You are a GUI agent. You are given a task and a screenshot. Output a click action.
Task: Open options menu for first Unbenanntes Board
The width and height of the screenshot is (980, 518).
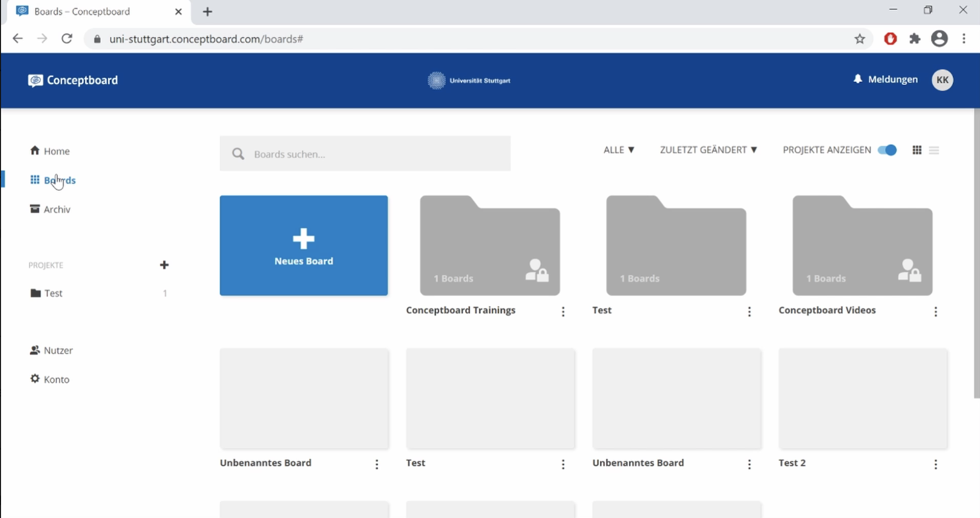pos(377,464)
